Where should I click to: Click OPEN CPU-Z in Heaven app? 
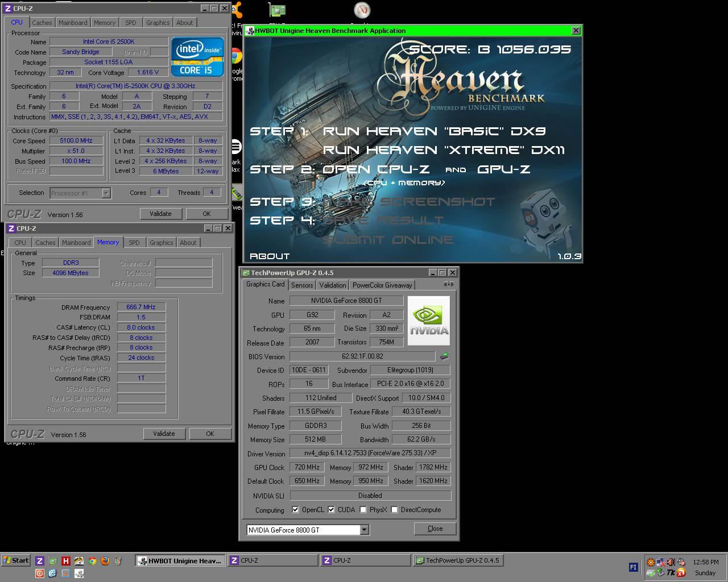click(375, 169)
